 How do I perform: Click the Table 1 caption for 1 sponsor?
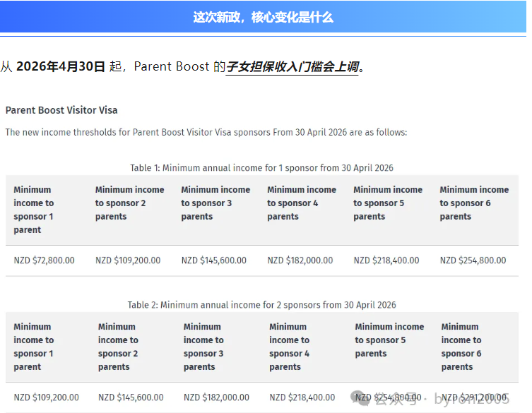(x=261, y=168)
